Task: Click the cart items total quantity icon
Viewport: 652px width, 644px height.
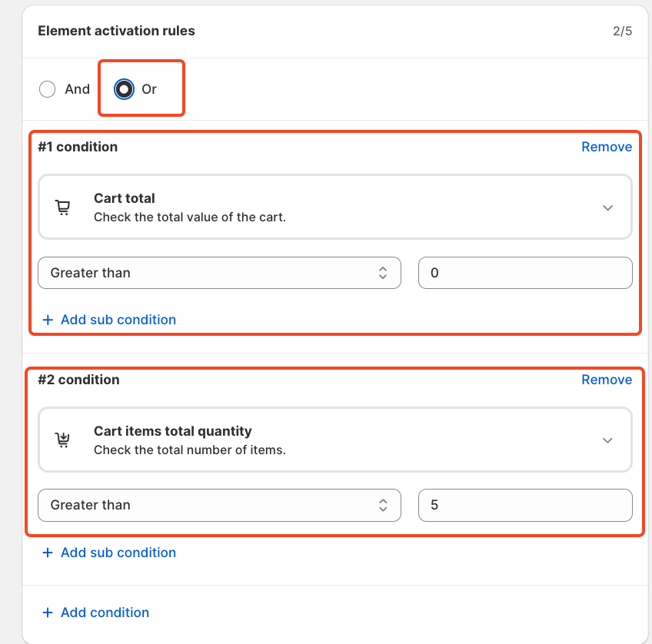Action: click(x=63, y=440)
